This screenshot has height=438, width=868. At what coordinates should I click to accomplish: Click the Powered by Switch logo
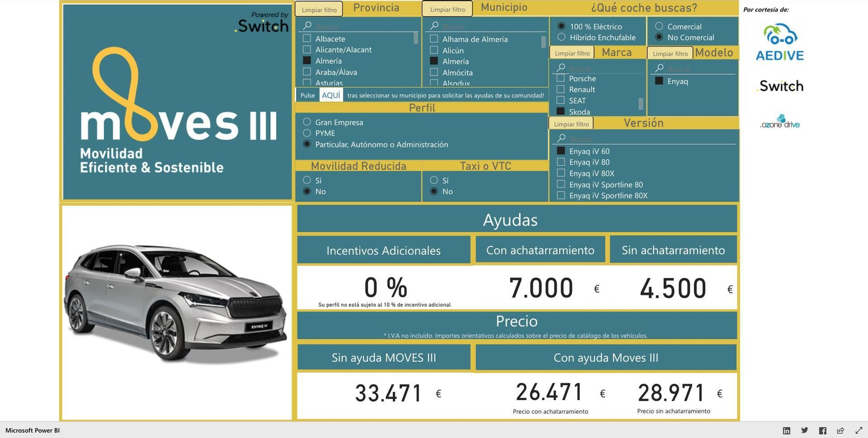[262, 22]
